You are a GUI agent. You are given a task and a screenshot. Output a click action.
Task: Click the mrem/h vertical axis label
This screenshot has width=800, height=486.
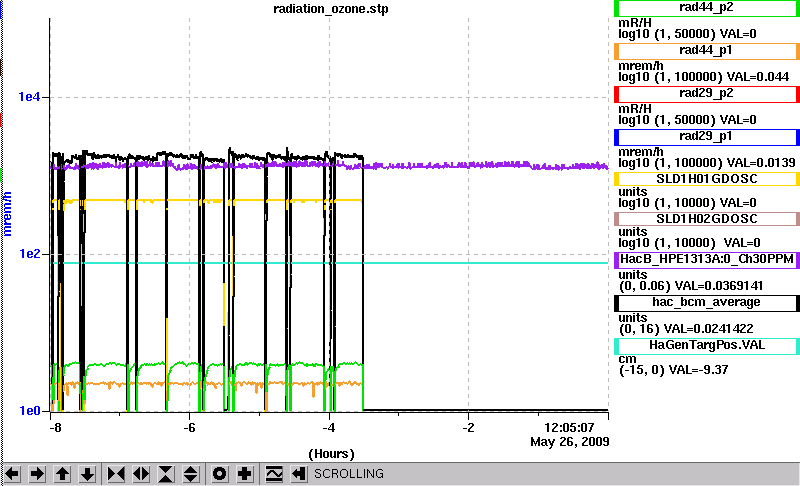7,214
